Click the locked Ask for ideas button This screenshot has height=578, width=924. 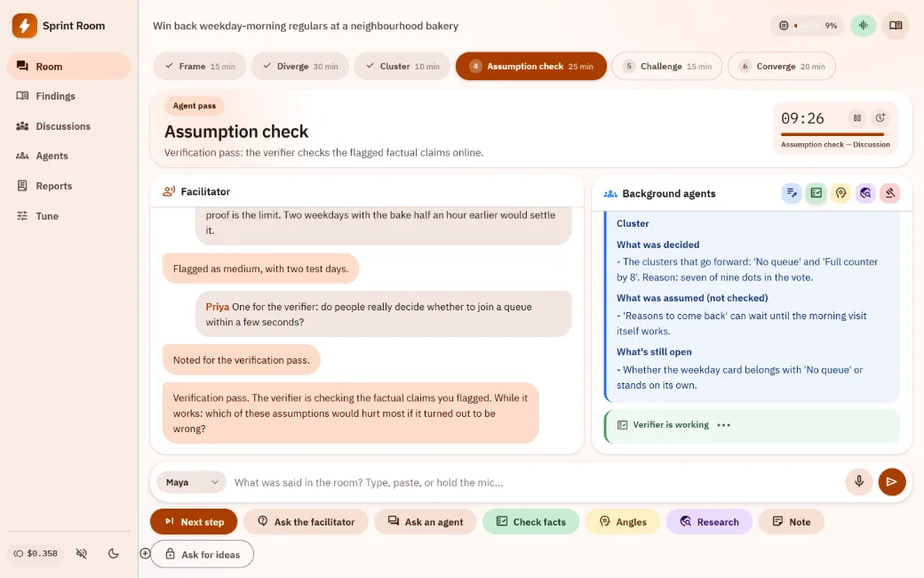coord(203,554)
